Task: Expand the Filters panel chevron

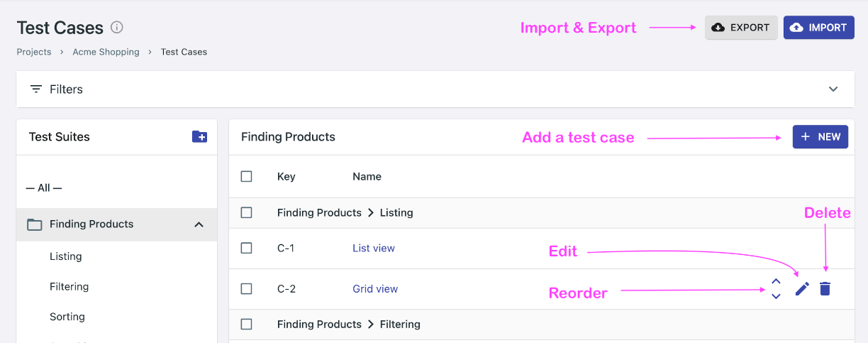Action: pyautogui.click(x=833, y=89)
